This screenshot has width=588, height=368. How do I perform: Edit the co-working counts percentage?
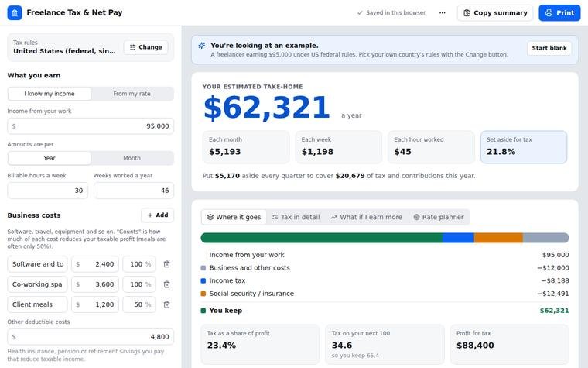tap(139, 284)
